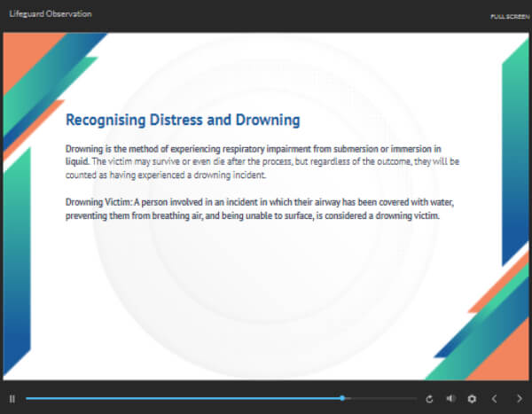Screen dimensions: 532x414
Task: Pause the lesson playback
Action: pyautogui.click(x=12, y=399)
